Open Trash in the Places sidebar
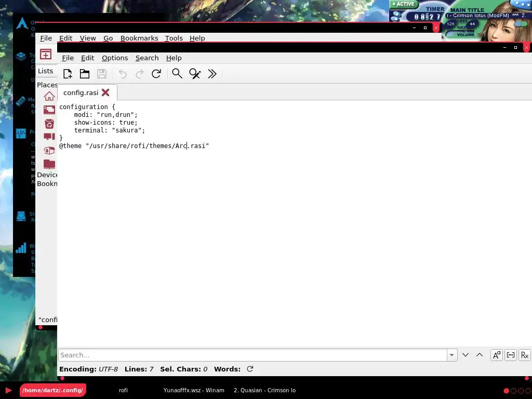532x399 pixels. point(49,124)
